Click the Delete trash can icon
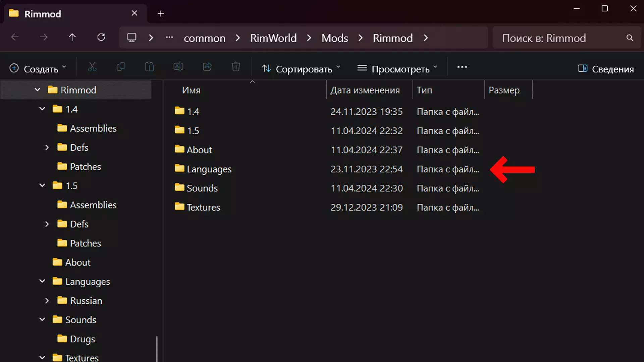 [x=236, y=67]
